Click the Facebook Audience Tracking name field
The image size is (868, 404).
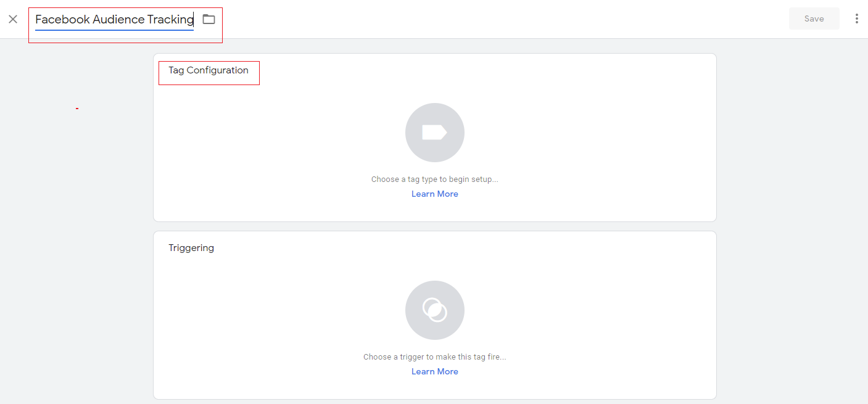(114, 20)
